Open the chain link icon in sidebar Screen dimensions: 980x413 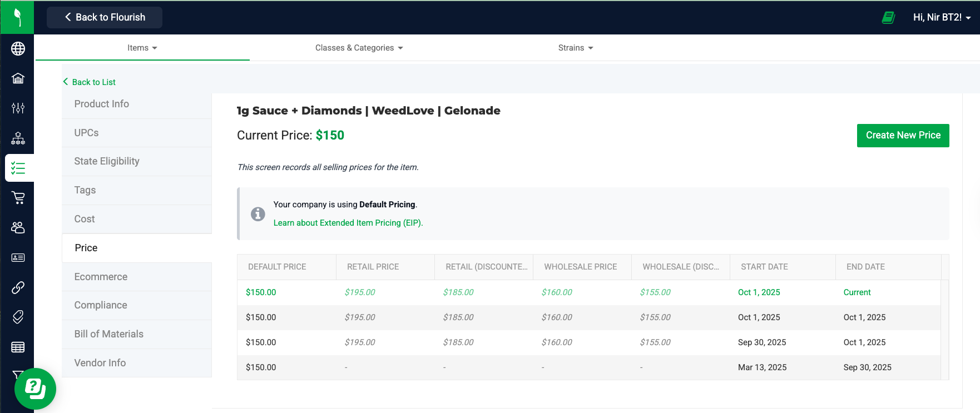[x=18, y=287]
